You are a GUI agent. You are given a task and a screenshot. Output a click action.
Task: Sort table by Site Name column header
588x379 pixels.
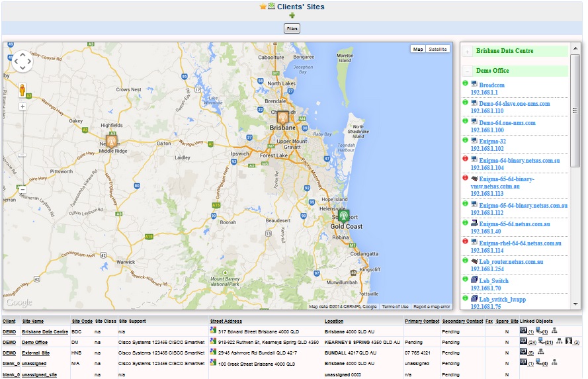[33, 321]
